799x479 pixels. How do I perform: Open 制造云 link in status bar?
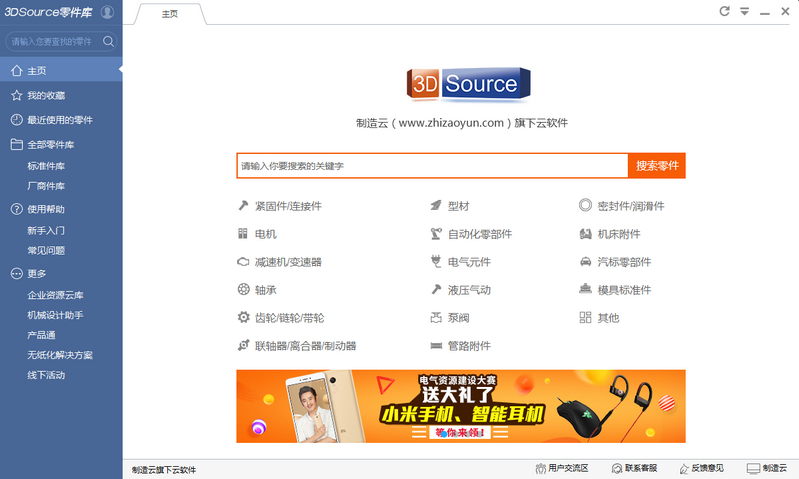(767, 468)
